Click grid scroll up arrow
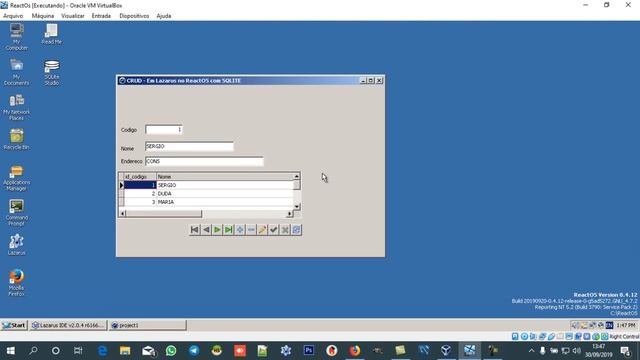The height and width of the screenshot is (360, 640). point(297,176)
